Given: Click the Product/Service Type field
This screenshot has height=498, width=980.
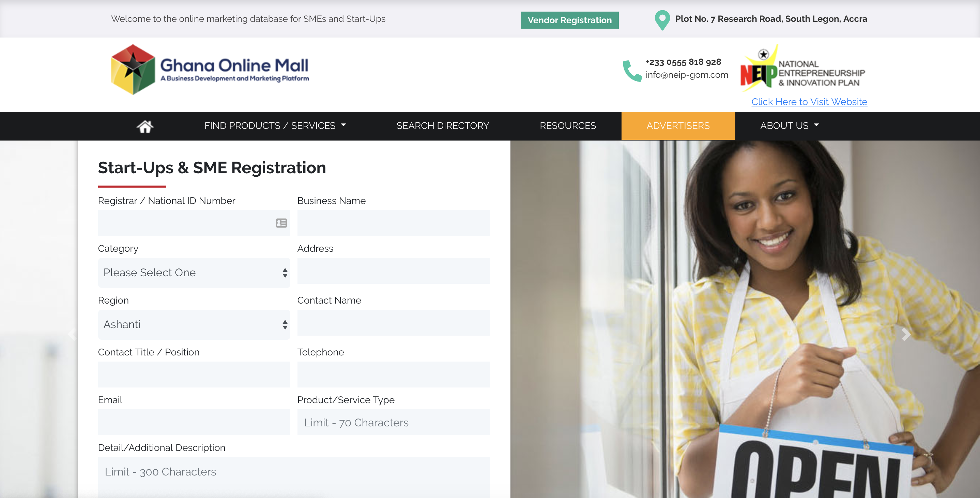Looking at the screenshot, I should click(x=393, y=422).
